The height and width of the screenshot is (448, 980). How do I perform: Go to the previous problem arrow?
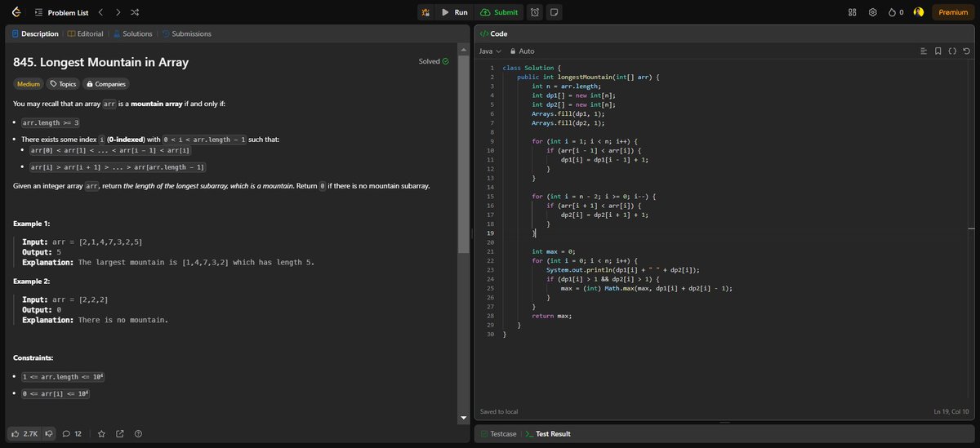(x=100, y=12)
